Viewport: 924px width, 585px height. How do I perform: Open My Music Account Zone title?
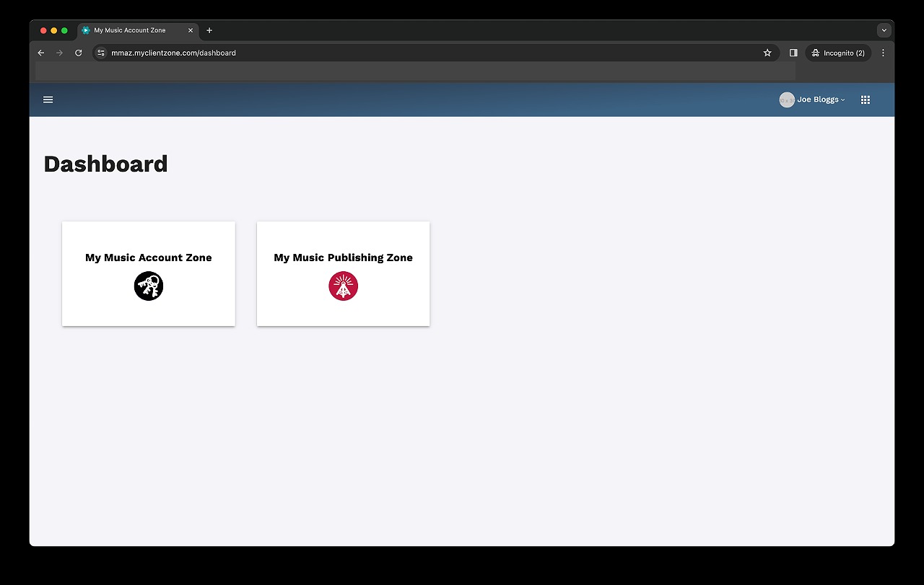(x=149, y=258)
